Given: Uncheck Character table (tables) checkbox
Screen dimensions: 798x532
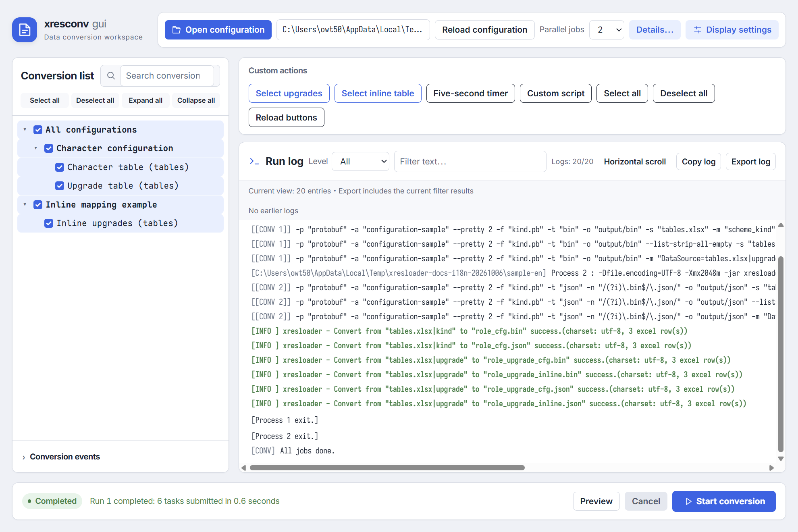Looking at the screenshot, I should pyautogui.click(x=60, y=167).
